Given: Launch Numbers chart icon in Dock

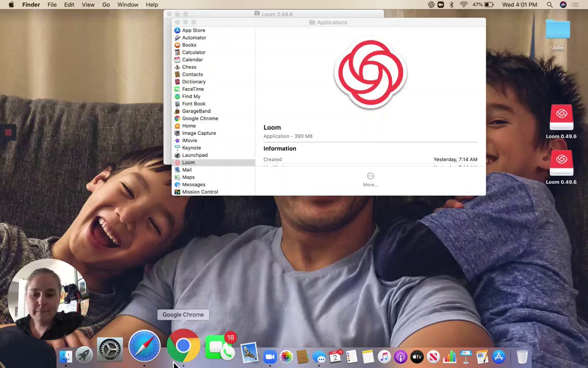Looking at the screenshot, I should [x=450, y=357].
